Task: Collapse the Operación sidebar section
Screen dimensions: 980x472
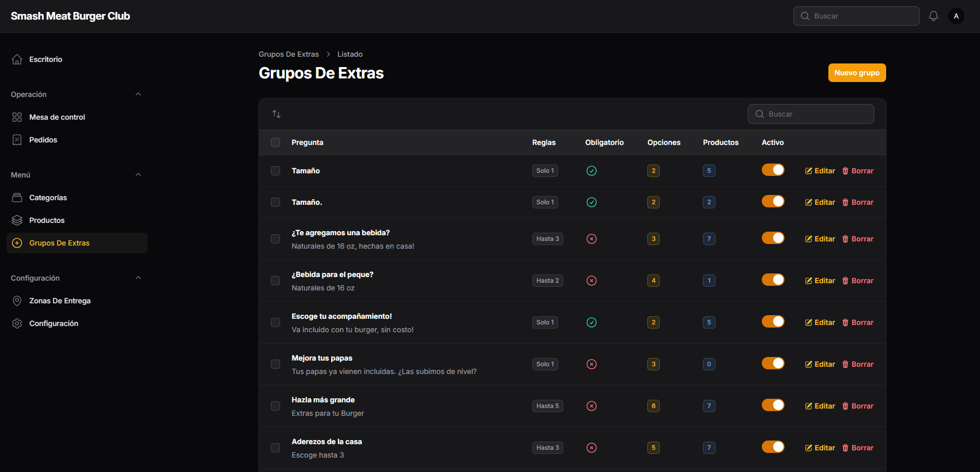Action: [138, 94]
